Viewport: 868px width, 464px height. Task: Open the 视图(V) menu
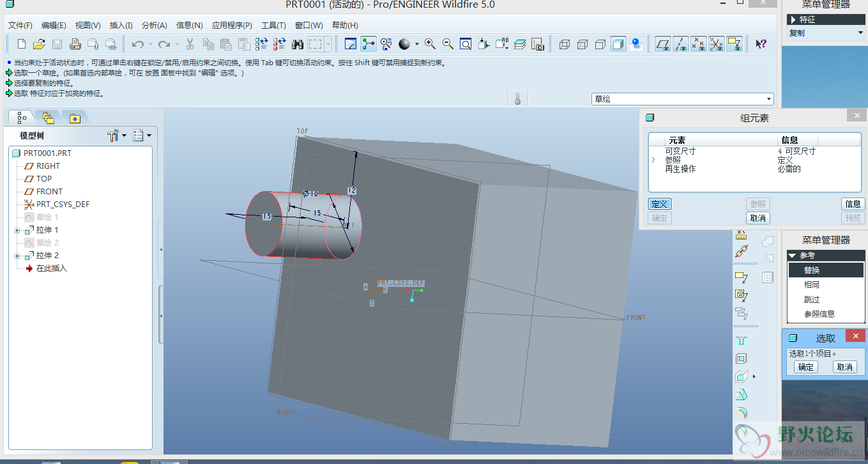(x=88, y=26)
